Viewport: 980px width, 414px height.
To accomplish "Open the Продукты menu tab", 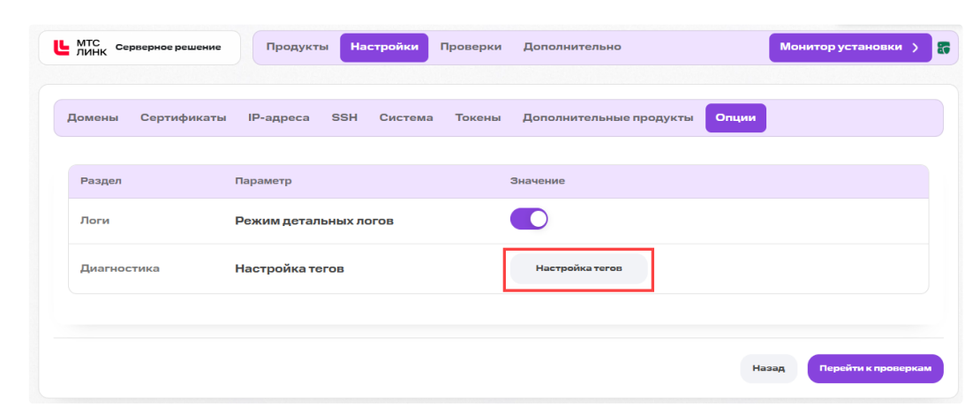I will click(x=297, y=48).
